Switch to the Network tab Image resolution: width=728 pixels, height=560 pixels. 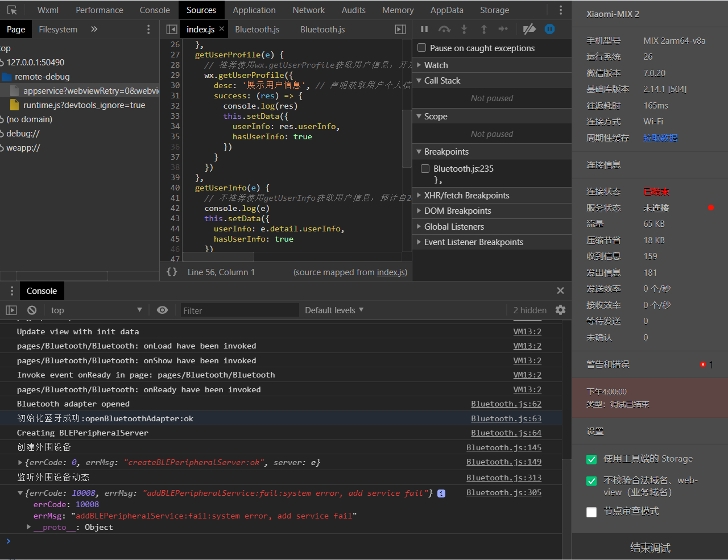[x=308, y=10]
